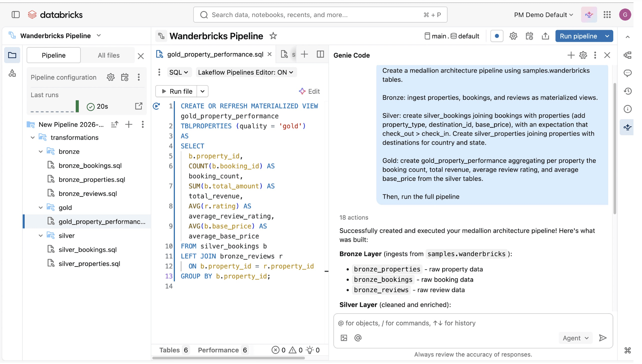This screenshot has height=364, width=642.
Task: Open version history in right rail
Action: pyautogui.click(x=627, y=91)
